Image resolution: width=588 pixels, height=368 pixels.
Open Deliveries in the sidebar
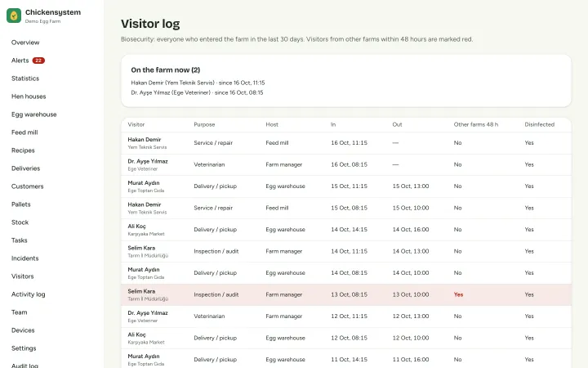point(25,168)
